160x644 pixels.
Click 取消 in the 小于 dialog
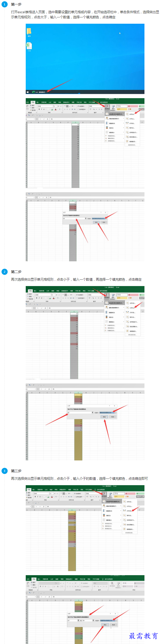coord(113,417)
